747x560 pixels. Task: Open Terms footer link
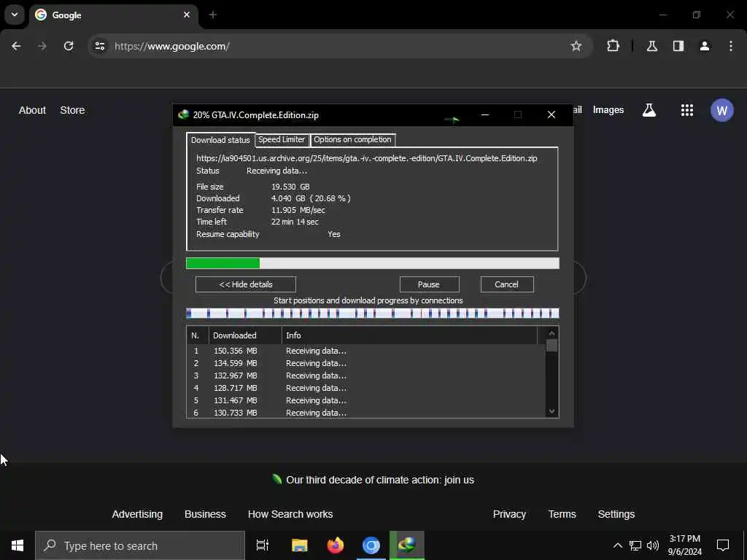point(562,514)
